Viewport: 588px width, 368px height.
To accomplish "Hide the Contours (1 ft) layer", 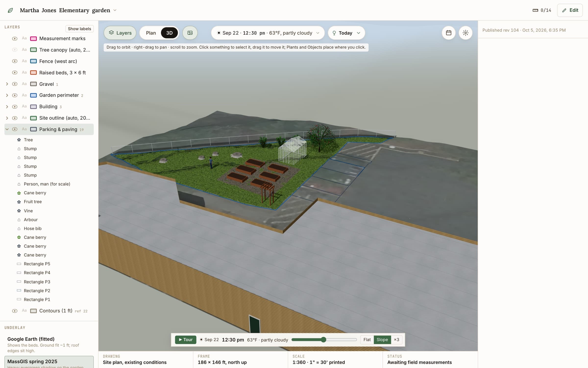I will (x=15, y=311).
